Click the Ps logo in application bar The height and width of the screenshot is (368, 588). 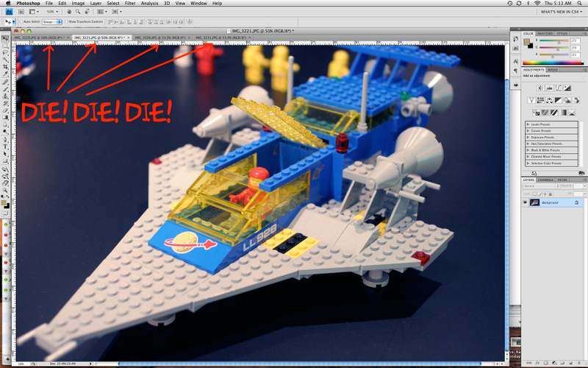tap(9, 12)
